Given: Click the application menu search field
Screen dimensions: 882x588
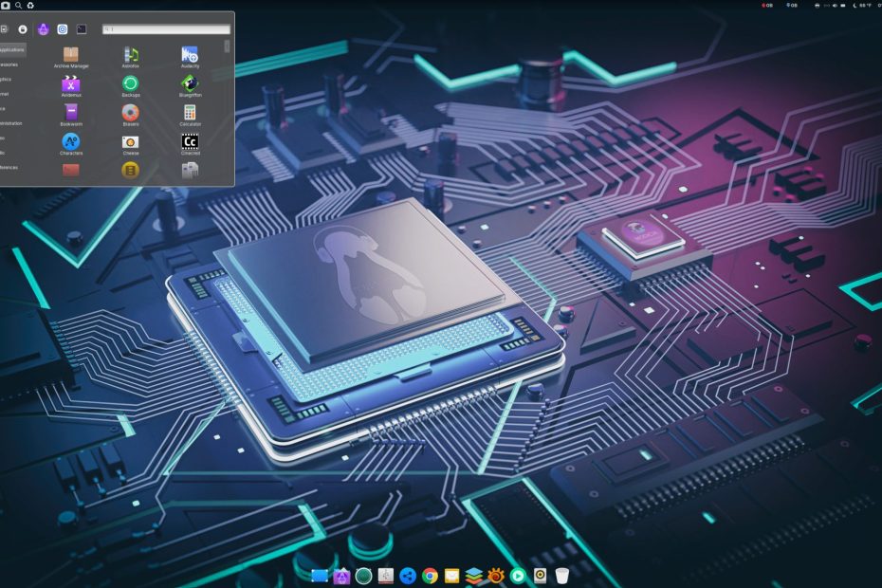Looking at the screenshot, I should click(167, 29).
